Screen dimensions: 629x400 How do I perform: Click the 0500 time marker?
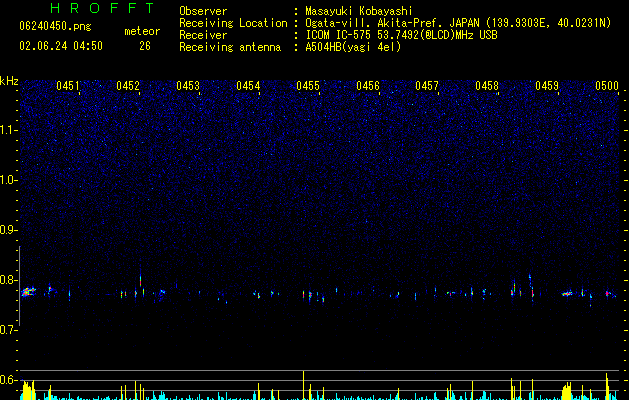coord(607,86)
